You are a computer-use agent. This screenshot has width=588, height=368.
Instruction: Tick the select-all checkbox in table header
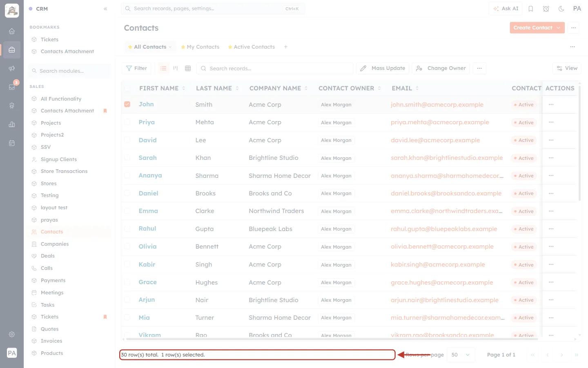point(127,88)
